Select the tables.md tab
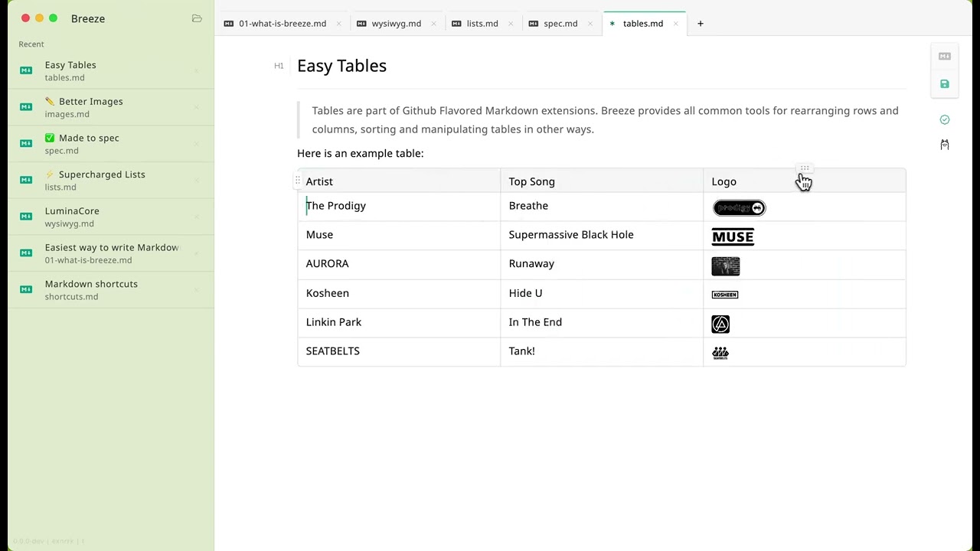Screen dimensions: 980x551 (x=643, y=24)
